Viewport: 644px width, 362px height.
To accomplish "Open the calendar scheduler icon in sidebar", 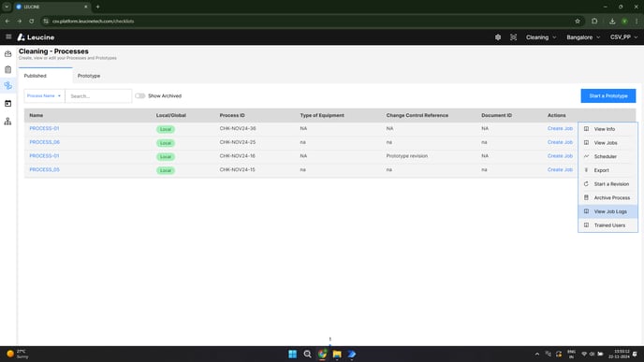I will coord(7,104).
